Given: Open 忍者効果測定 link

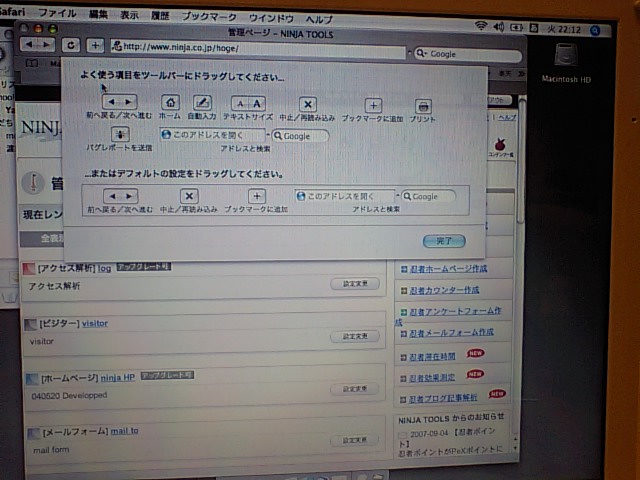Looking at the screenshot, I should [x=432, y=378].
